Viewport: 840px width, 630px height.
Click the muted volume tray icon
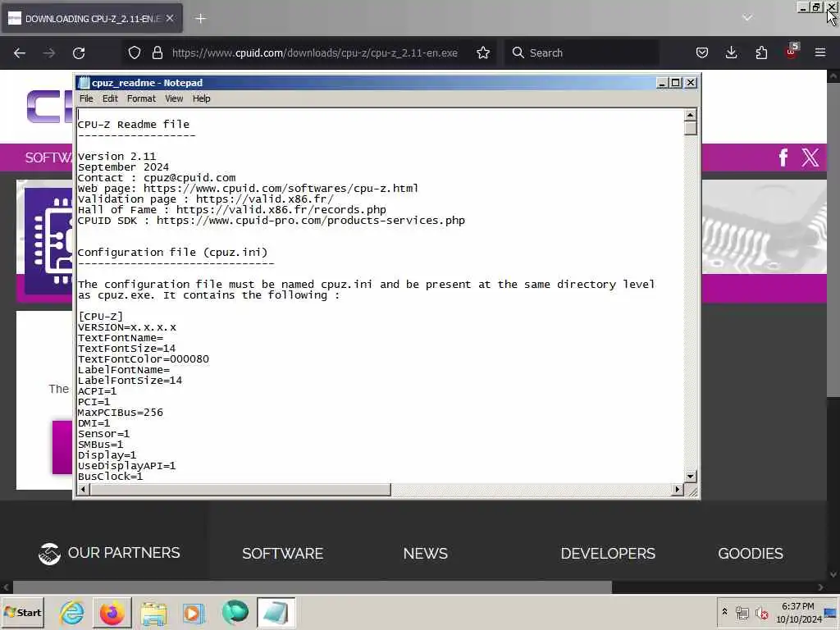[761, 612]
